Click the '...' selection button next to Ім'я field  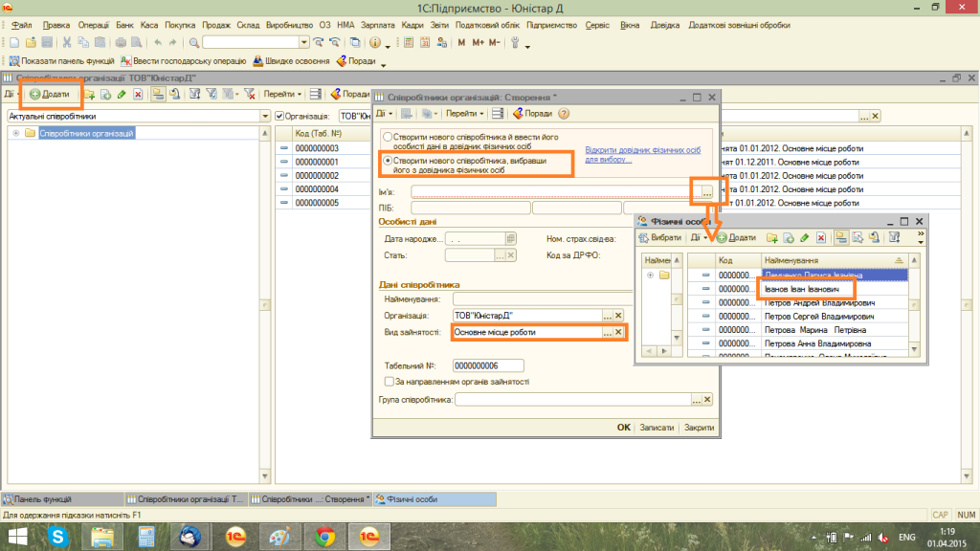coord(707,192)
